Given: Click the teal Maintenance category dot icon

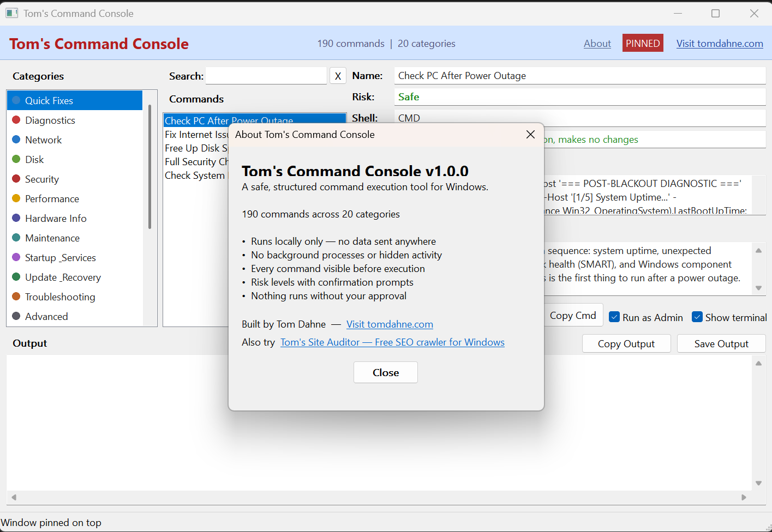Looking at the screenshot, I should tap(17, 238).
